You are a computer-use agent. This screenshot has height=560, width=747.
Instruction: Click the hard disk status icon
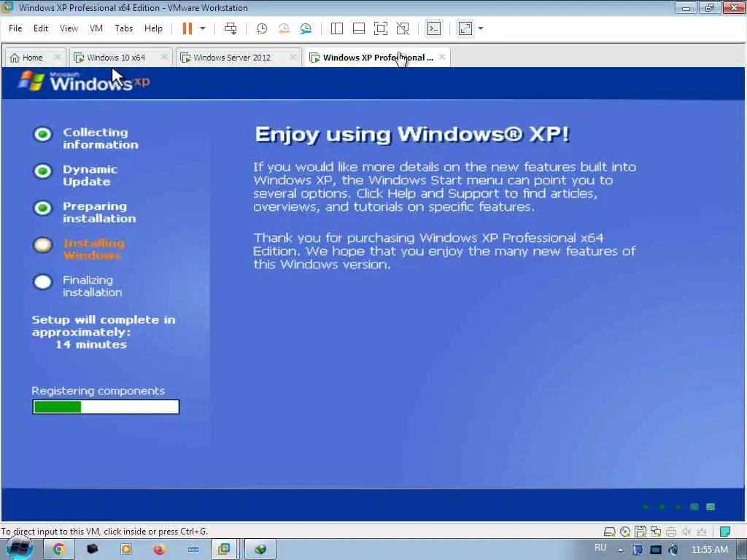(x=609, y=532)
